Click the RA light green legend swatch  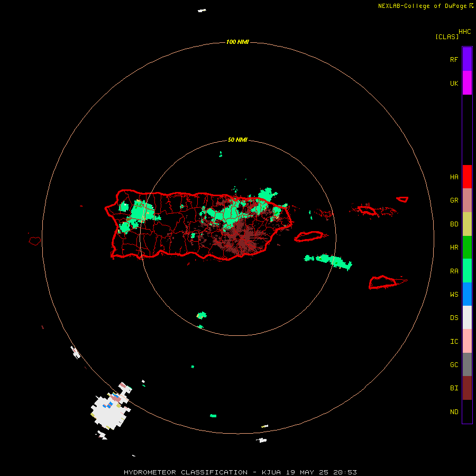pyautogui.click(x=467, y=271)
